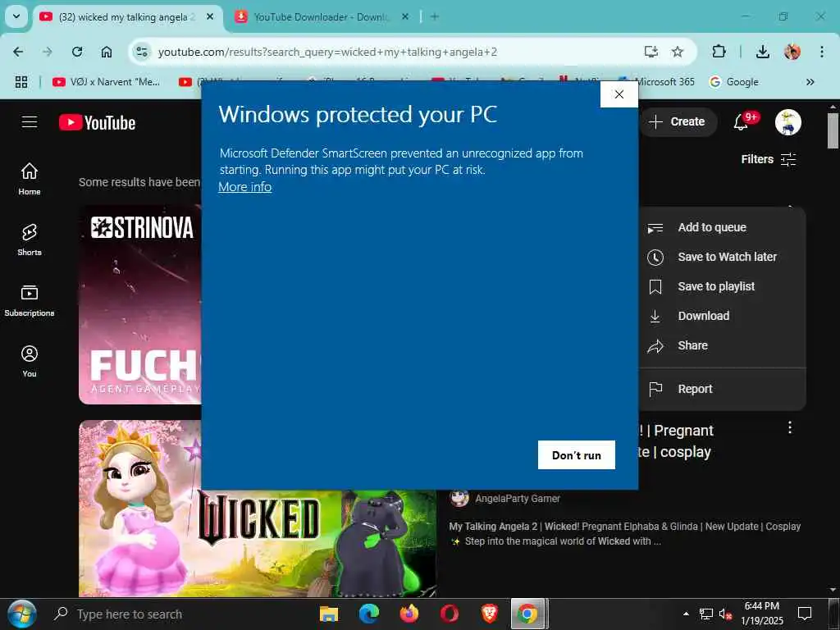Open the Windows Start button
Viewport: 840px width, 630px height.
pyautogui.click(x=22, y=614)
